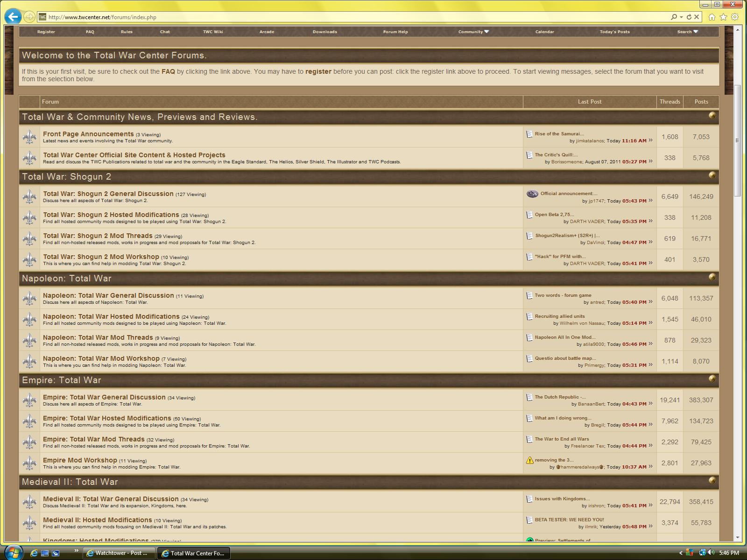
Task: Go to last post arrow for Two words forum game
Action: point(650,302)
